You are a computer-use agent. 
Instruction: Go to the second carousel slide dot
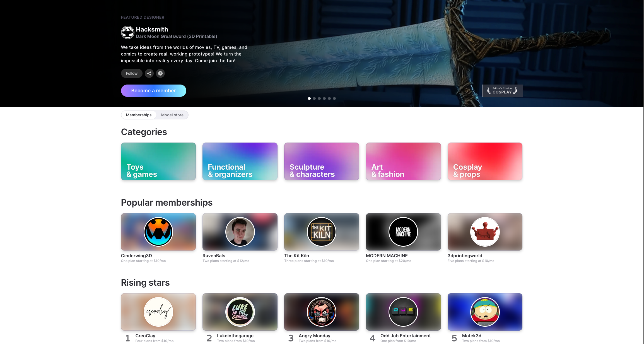tap(314, 98)
